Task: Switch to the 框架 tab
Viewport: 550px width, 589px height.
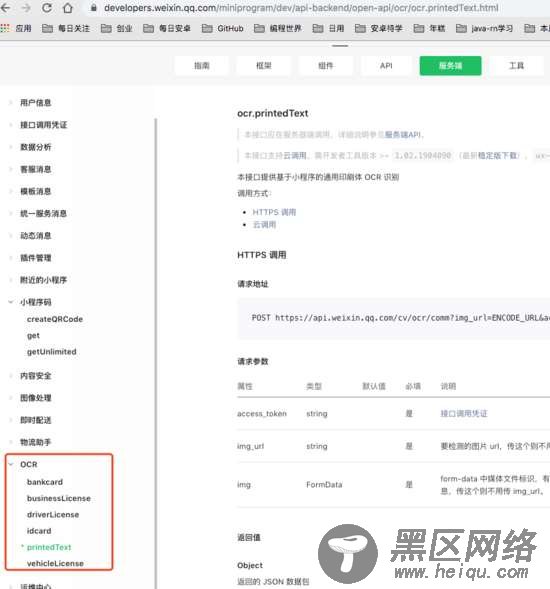Action: click(263, 66)
